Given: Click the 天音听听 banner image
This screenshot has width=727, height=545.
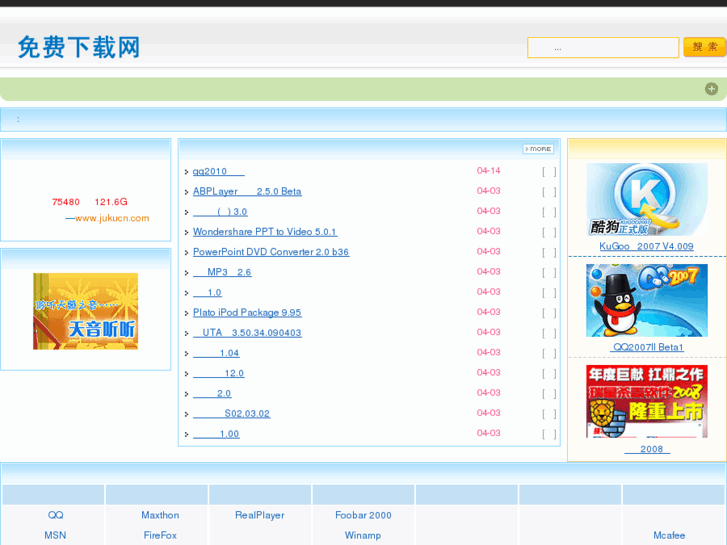Looking at the screenshot, I should 85,311.
